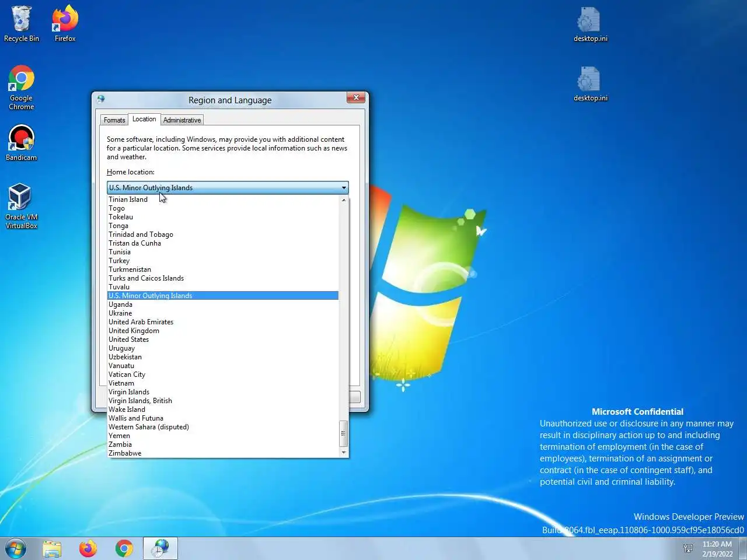This screenshot has width=747, height=560.
Task: Close the Region and Language dialog
Action: click(356, 97)
